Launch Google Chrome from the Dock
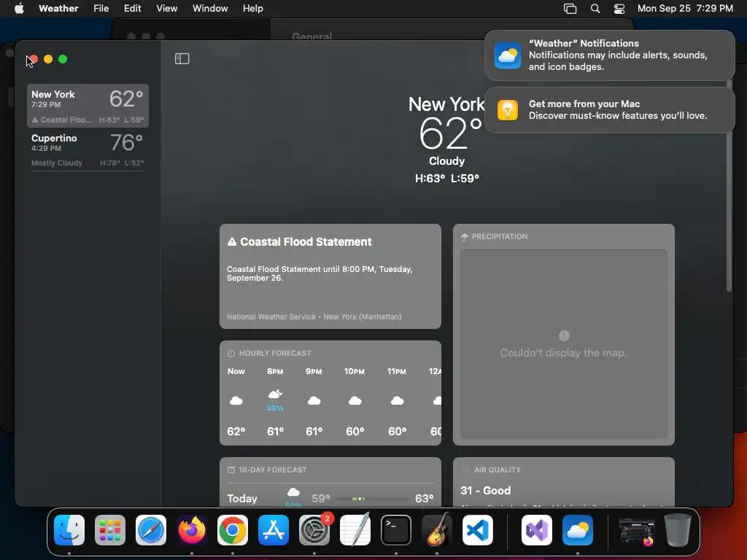 pos(233,530)
